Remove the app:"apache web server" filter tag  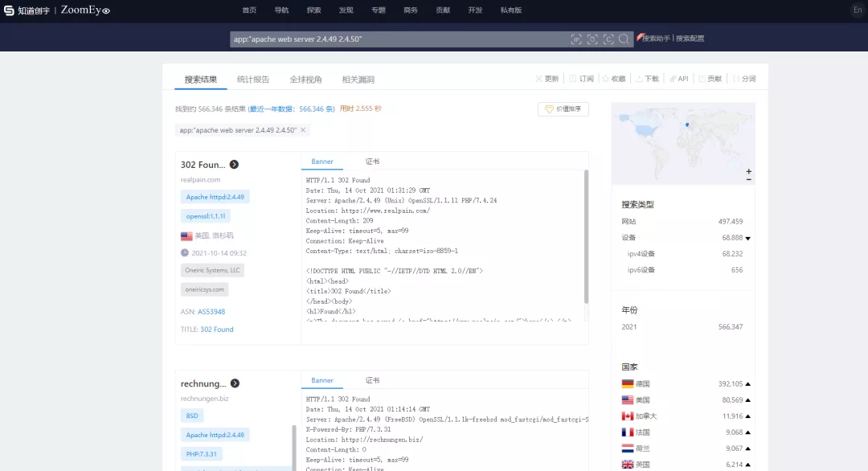[303, 129]
